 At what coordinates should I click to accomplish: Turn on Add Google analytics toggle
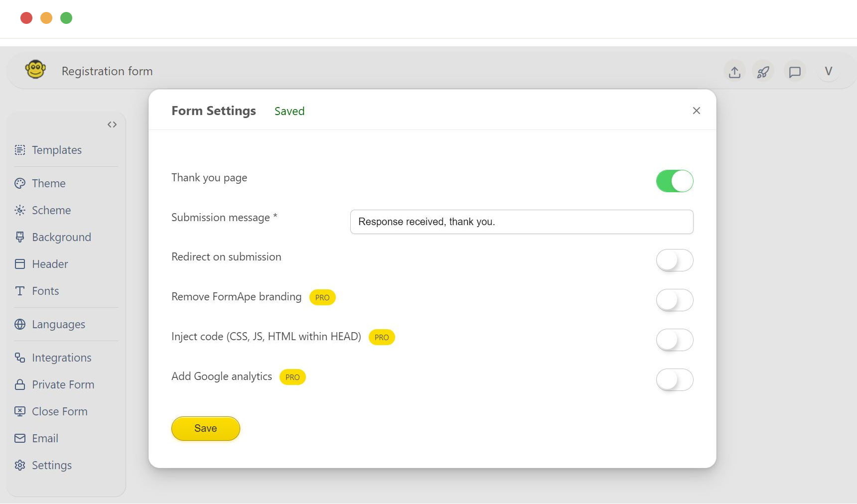coord(675,379)
